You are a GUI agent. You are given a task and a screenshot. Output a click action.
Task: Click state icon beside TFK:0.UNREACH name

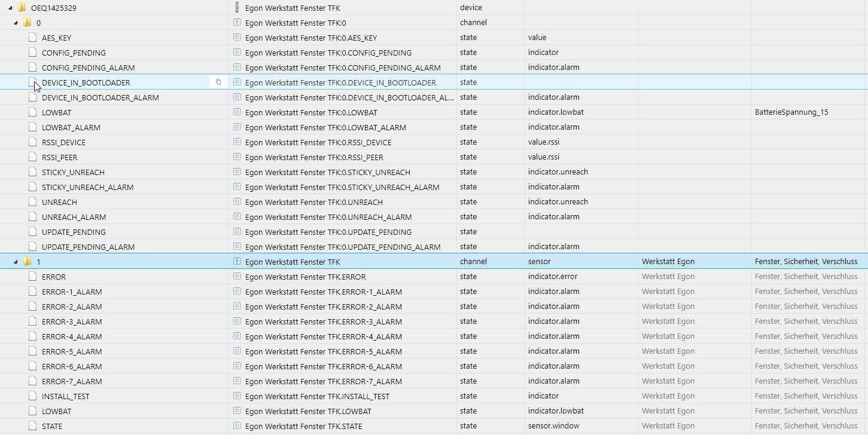tap(237, 202)
